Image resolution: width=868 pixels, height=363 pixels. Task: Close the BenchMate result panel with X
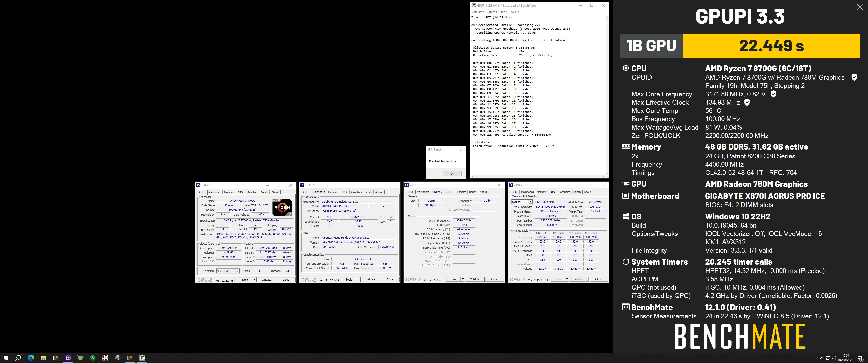pyautogui.click(x=860, y=7)
